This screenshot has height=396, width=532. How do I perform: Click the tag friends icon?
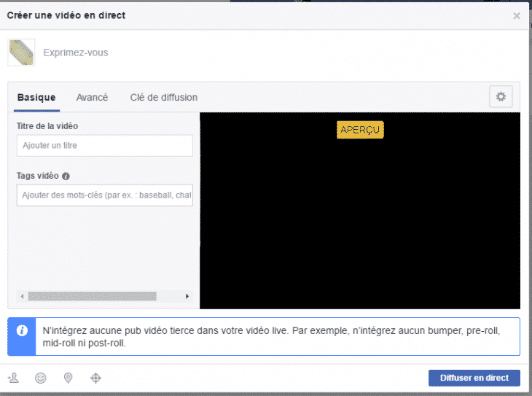coord(13,378)
